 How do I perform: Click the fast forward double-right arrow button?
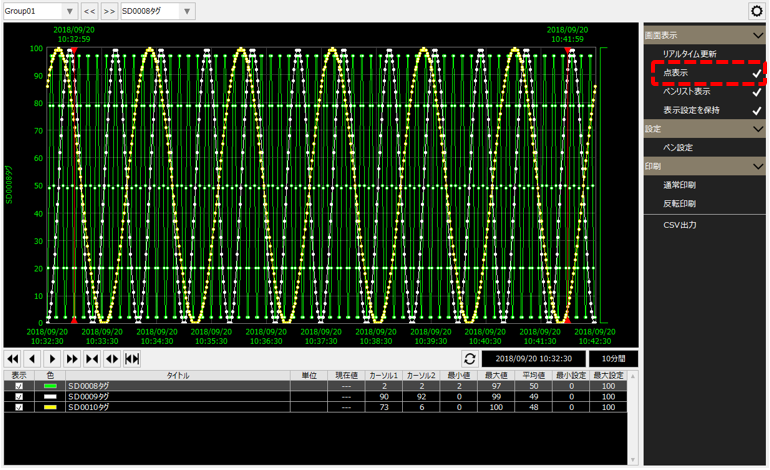(x=72, y=358)
